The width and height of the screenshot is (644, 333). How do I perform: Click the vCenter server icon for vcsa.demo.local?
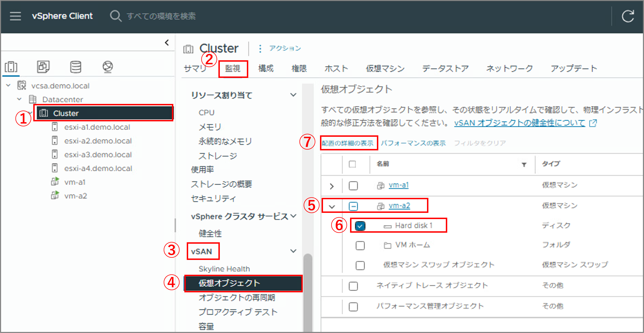coord(22,86)
